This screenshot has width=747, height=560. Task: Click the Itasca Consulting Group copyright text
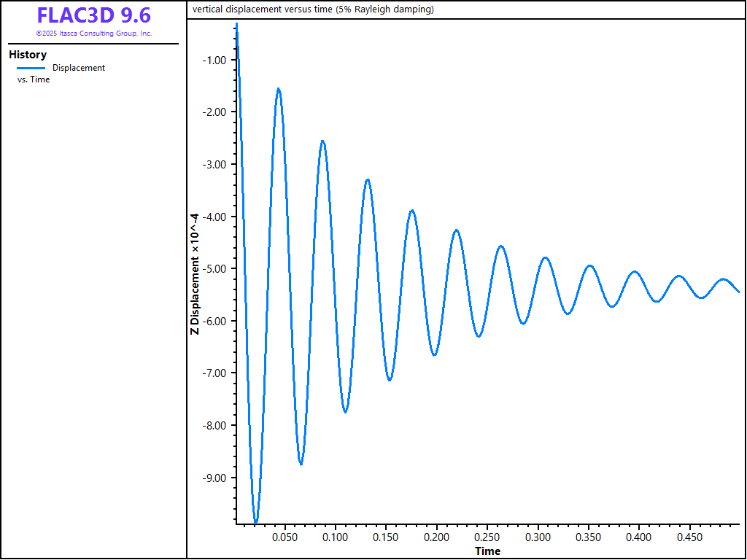(93, 34)
